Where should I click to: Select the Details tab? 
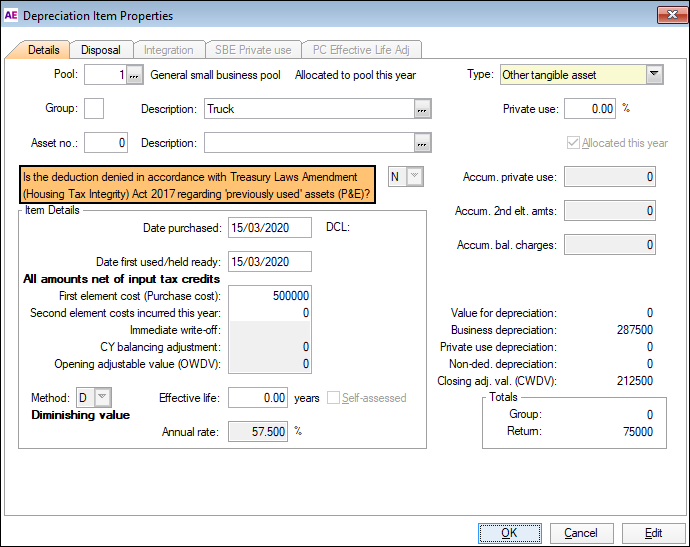coord(43,50)
